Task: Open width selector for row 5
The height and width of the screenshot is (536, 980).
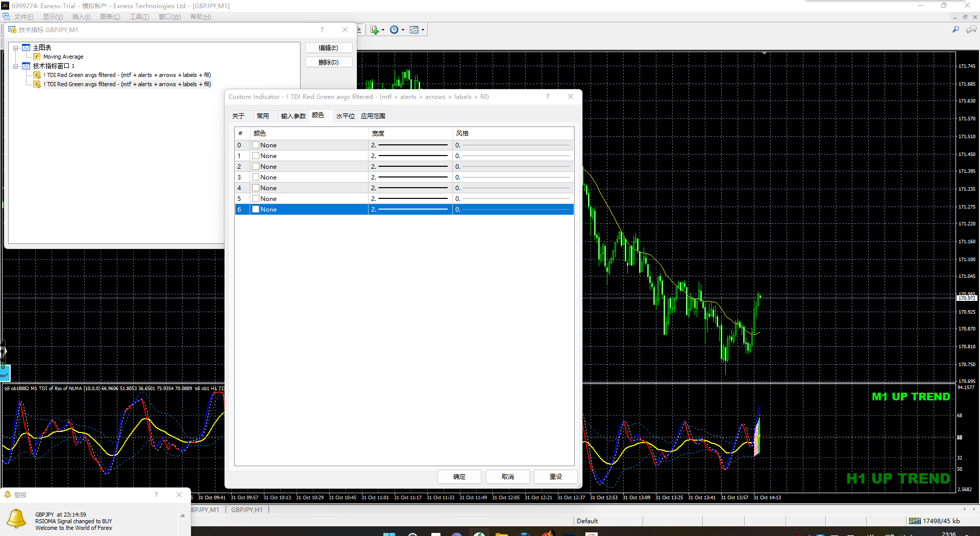Action: (x=410, y=199)
